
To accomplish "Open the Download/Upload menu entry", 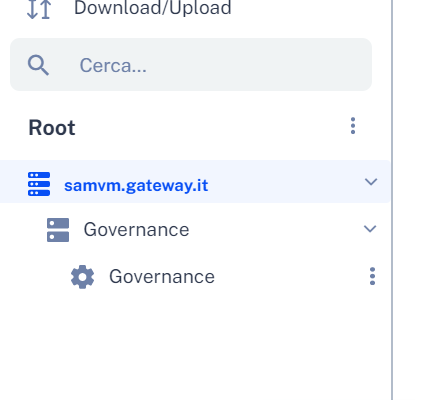I will click(152, 8).
